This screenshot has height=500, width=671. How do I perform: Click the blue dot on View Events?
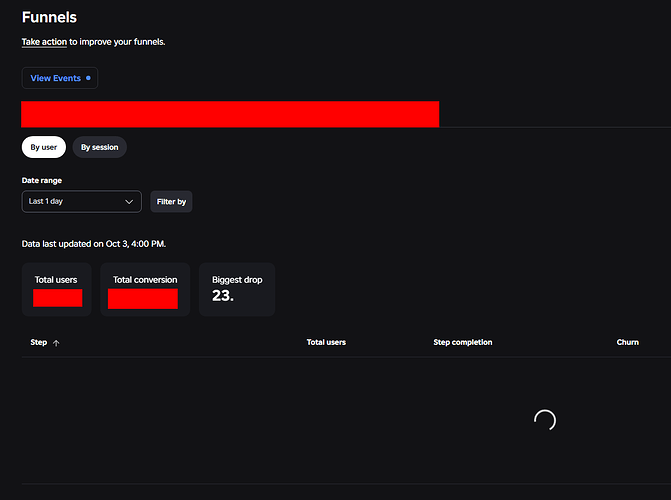88,78
